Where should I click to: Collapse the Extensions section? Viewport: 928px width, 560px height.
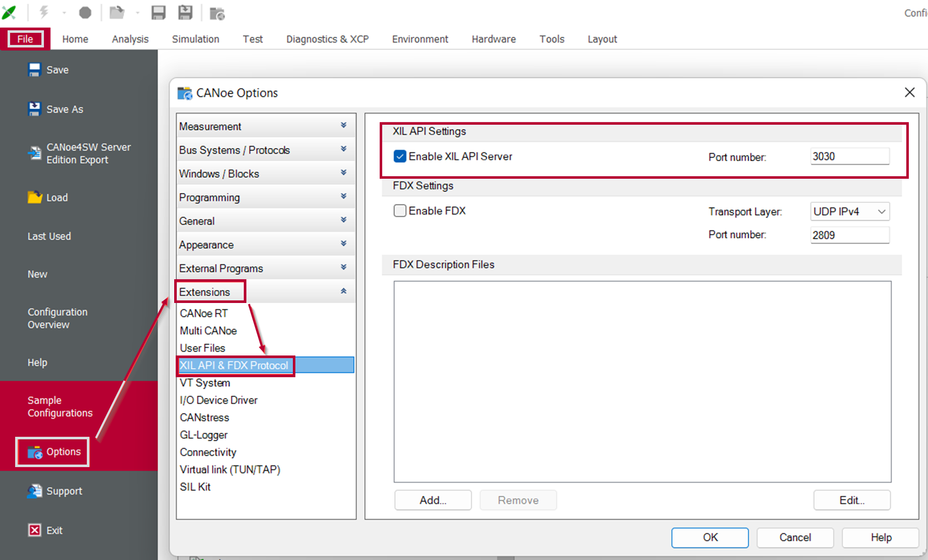(266, 292)
